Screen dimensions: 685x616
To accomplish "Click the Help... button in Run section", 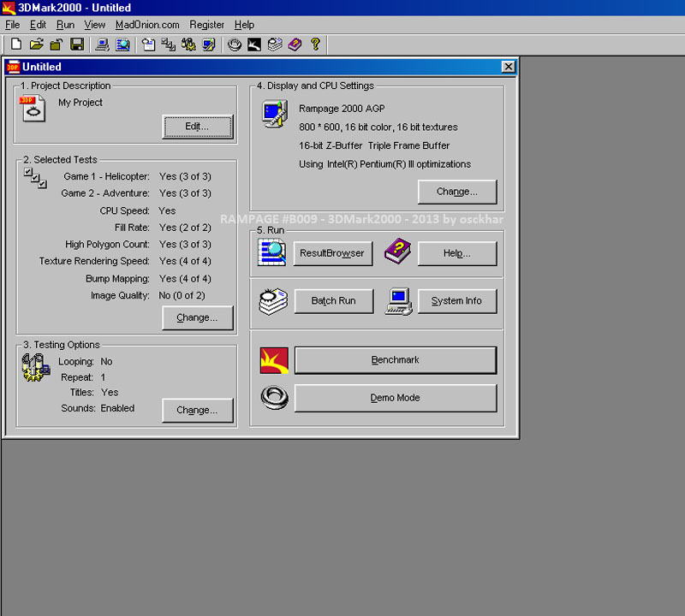I will (457, 253).
